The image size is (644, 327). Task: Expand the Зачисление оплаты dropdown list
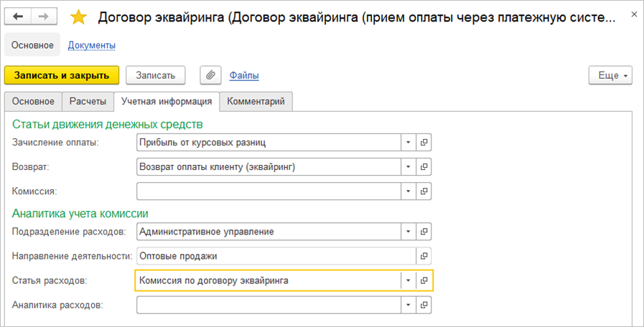[x=408, y=143]
